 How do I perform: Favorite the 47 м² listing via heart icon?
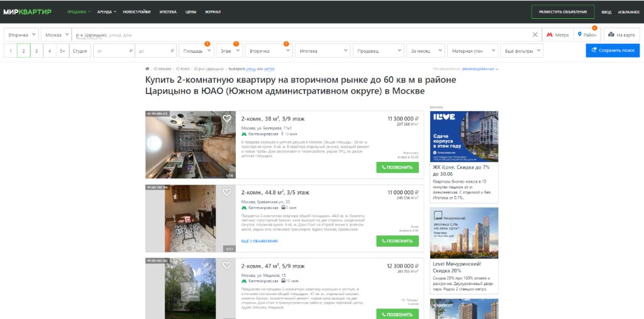pos(226,265)
